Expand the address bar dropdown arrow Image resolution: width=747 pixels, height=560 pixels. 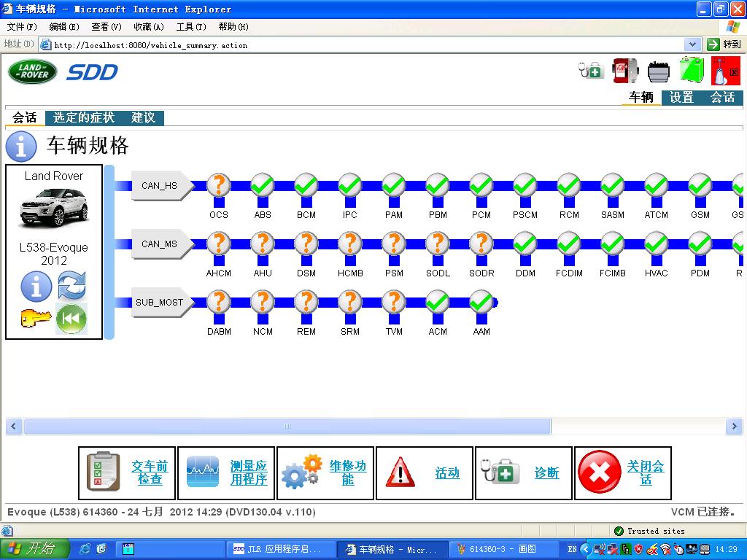692,44
